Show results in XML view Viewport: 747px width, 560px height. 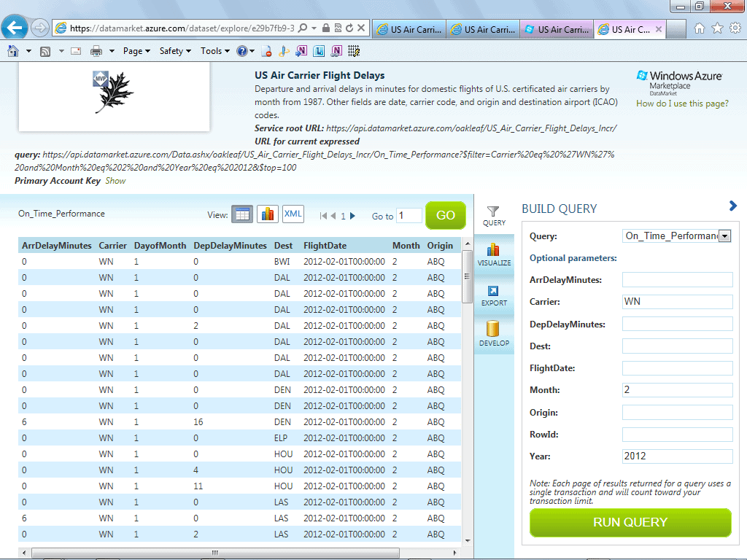coord(293,214)
